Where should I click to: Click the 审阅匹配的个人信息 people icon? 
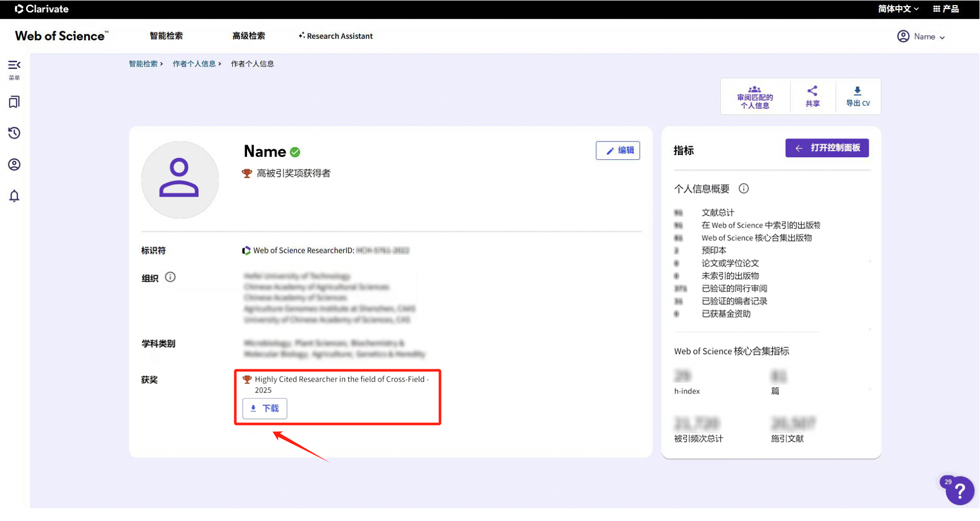click(755, 96)
